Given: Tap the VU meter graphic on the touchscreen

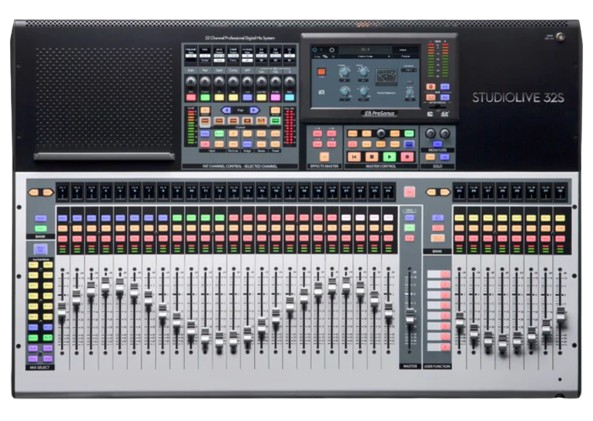Looking at the screenshot, I should pos(386,77).
